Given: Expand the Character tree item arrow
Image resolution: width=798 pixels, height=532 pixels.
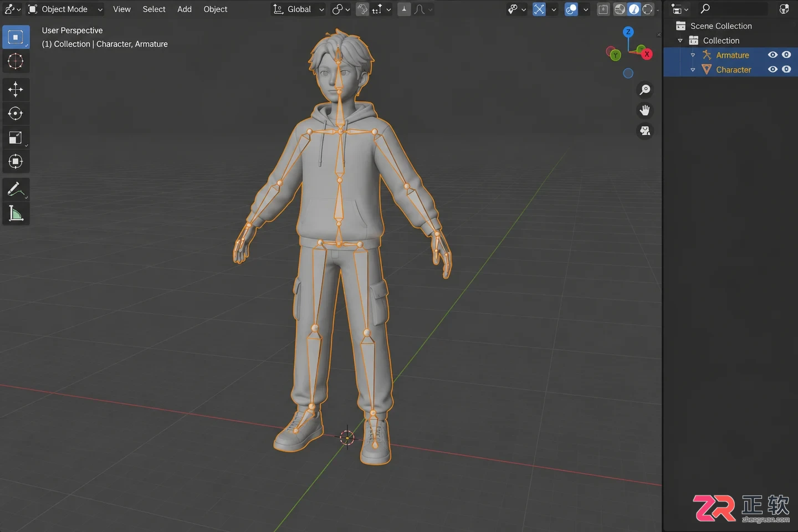Looking at the screenshot, I should 693,69.
